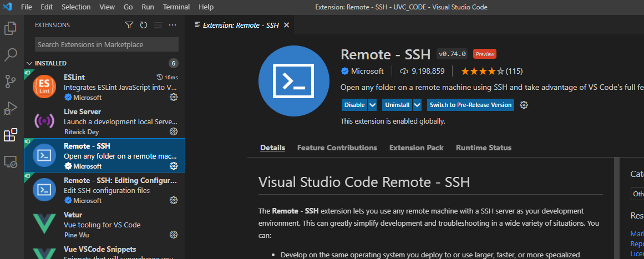The height and width of the screenshot is (259, 644).
Task: Select the Live Server extension in the list
Action: click(105, 121)
